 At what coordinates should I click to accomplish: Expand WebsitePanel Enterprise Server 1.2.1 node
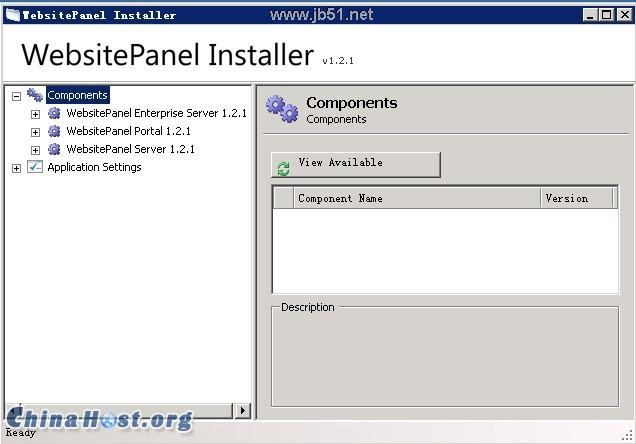click(x=35, y=114)
